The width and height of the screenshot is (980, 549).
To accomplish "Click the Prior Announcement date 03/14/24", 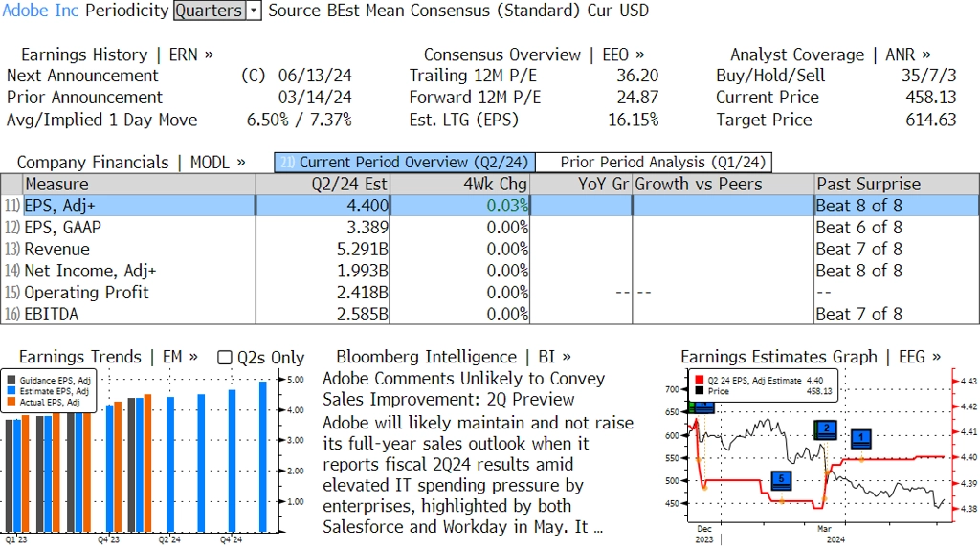I will tap(315, 98).
